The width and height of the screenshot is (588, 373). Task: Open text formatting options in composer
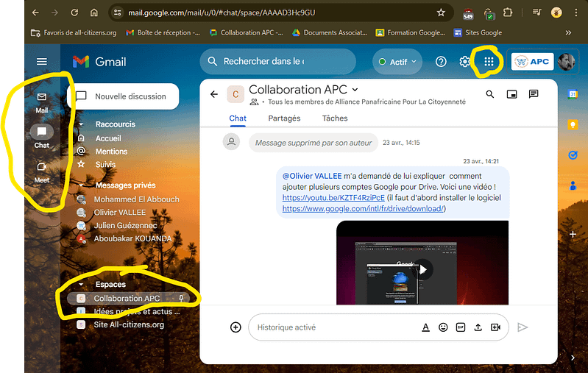[425, 327]
